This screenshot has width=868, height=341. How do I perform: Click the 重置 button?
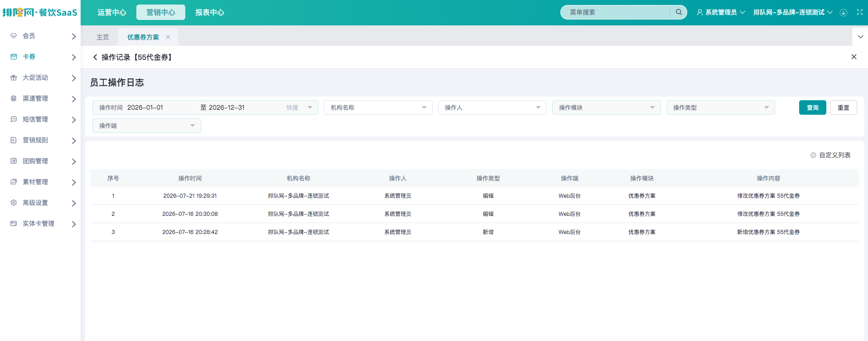844,107
